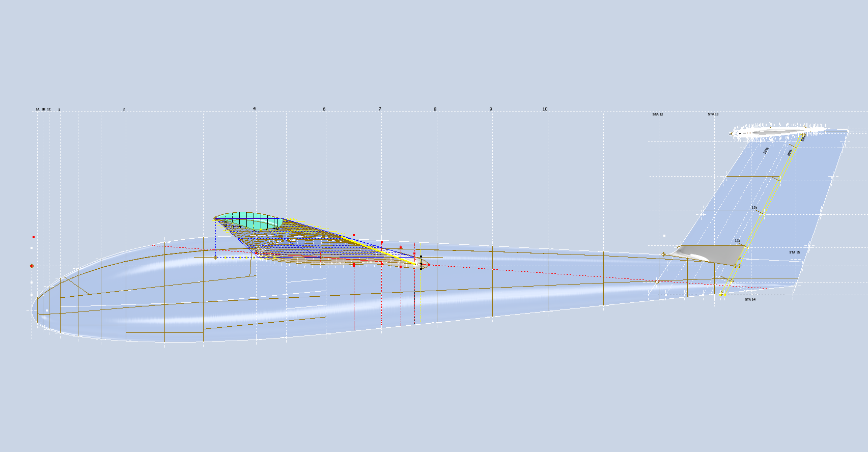This screenshot has width=868, height=452.
Task: Click the red diamond point at nose
Action: click(x=32, y=266)
